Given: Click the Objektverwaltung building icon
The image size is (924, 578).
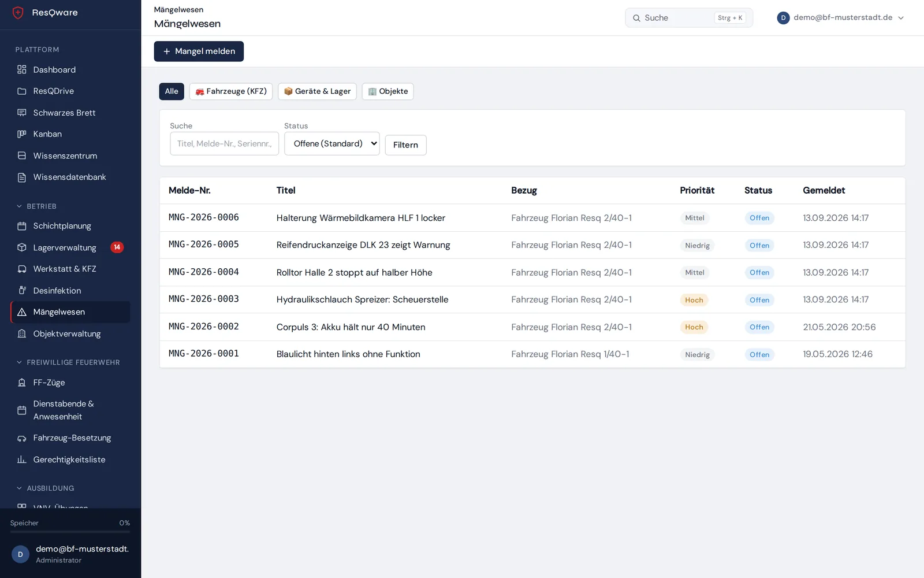Looking at the screenshot, I should click(x=22, y=334).
